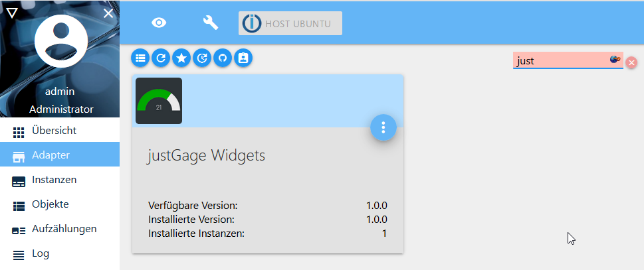Click the star filter icon
The height and width of the screenshot is (270, 644).
pyautogui.click(x=181, y=58)
